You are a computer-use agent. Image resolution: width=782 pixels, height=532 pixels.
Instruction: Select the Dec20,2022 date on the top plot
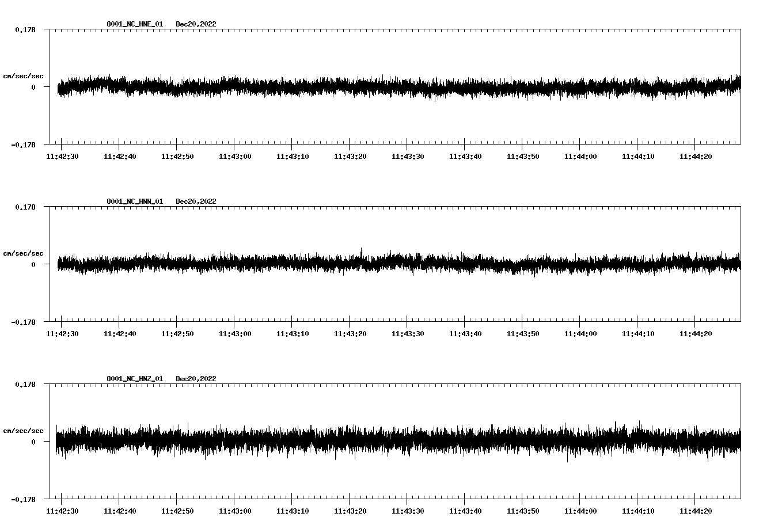[196, 24]
